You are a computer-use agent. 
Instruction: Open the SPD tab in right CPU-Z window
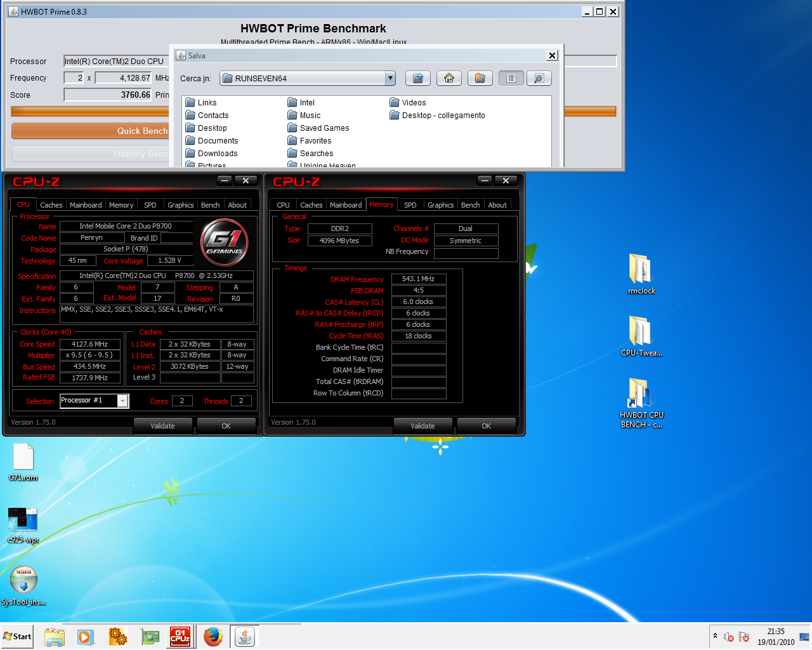click(410, 205)
